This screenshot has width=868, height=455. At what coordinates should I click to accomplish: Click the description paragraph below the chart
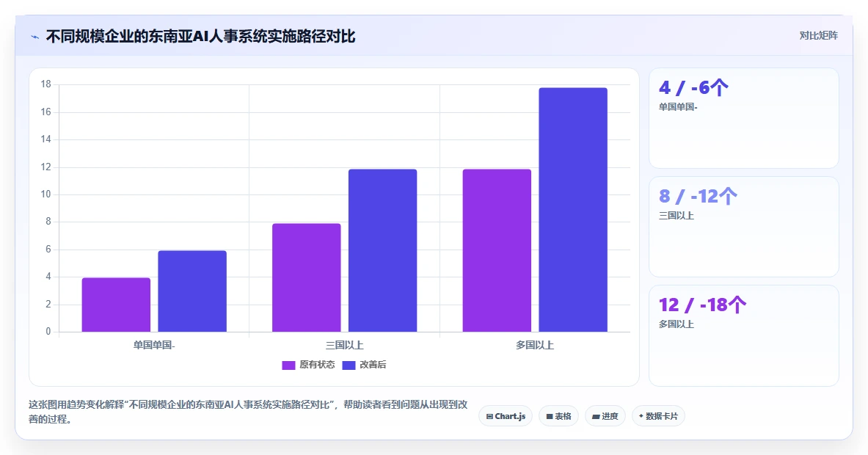click(x=248, y=412)
